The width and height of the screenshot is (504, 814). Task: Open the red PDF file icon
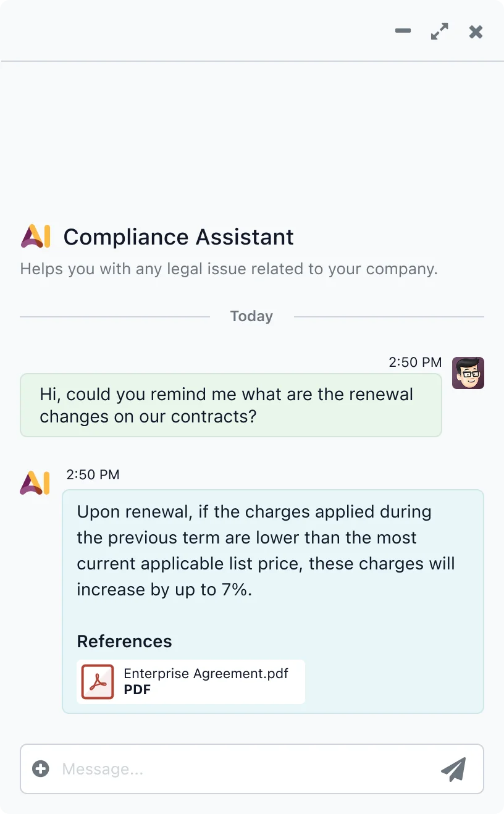98,681
